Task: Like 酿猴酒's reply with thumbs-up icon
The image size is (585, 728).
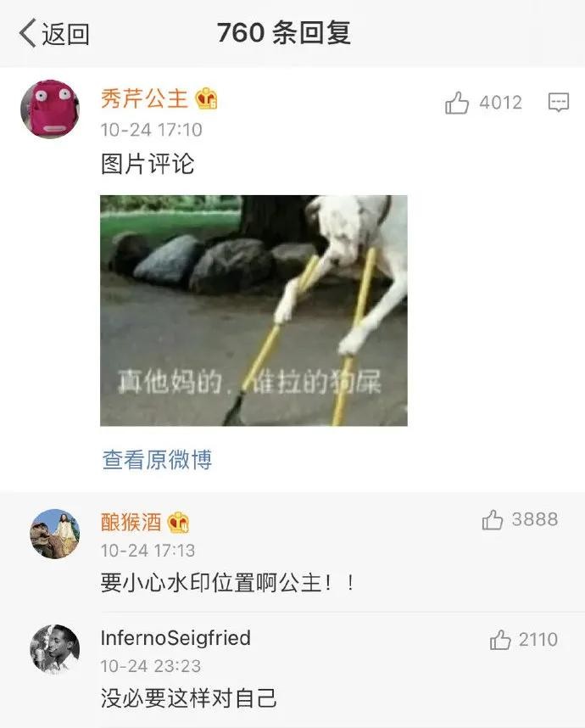Action: [493, 519]
